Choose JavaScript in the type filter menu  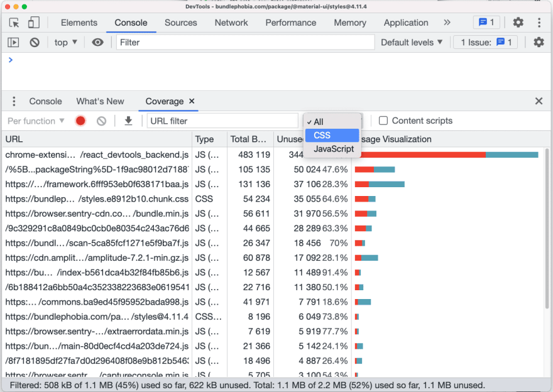332,149
